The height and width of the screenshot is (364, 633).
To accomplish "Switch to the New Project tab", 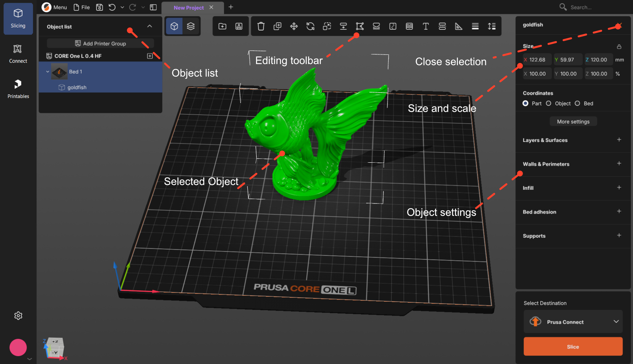I will pos(188,7).
